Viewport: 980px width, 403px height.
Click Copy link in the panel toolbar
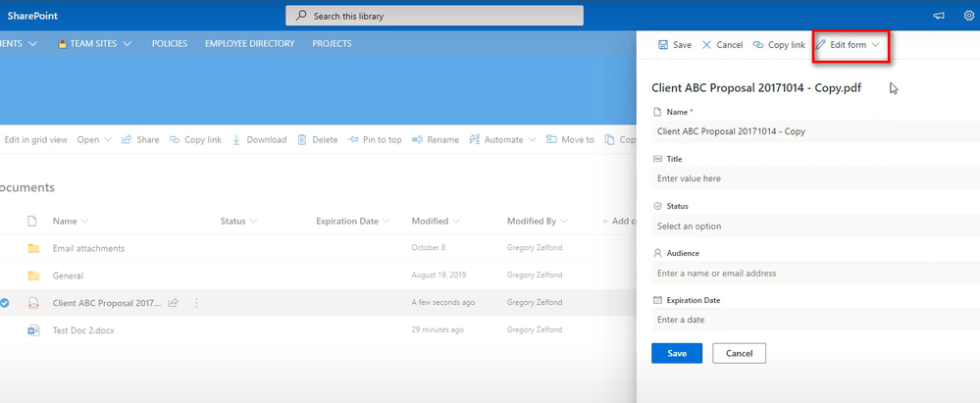pos(779,45)
